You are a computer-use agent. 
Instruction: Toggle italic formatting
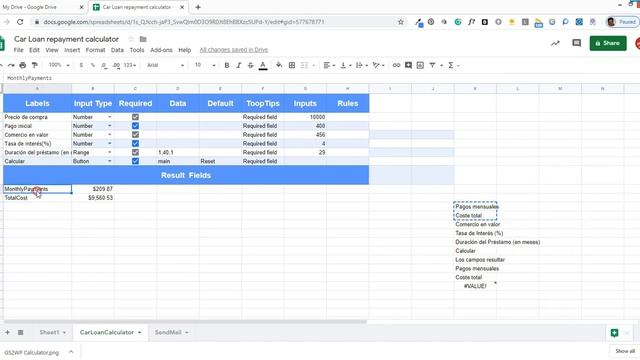click(x=239, y=65)
